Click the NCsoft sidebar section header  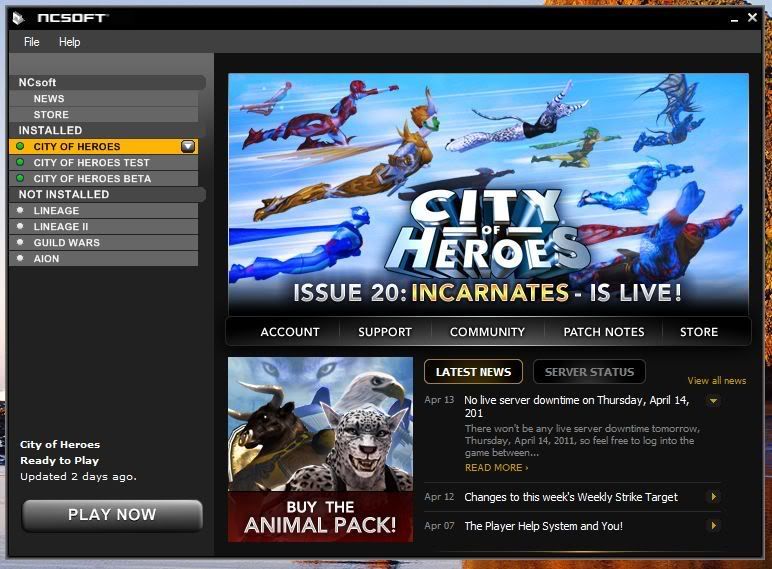[107, 82]
